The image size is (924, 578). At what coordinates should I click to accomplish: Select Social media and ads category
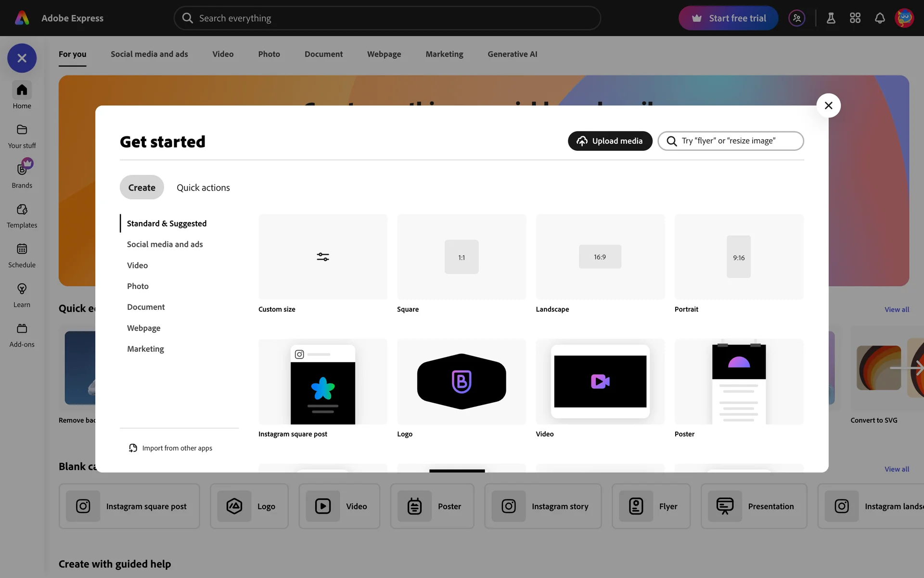pyautogui.click(x=165, y=244)
